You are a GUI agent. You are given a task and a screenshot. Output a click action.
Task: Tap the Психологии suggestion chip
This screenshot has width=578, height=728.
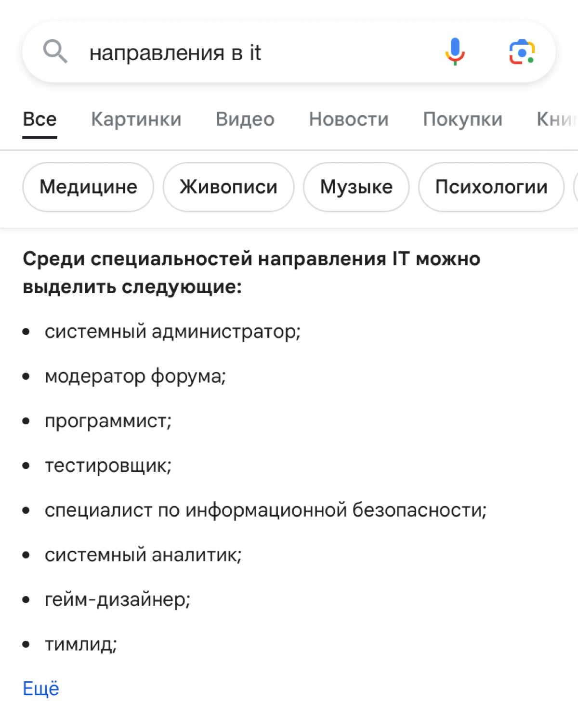tap(491, 187)
